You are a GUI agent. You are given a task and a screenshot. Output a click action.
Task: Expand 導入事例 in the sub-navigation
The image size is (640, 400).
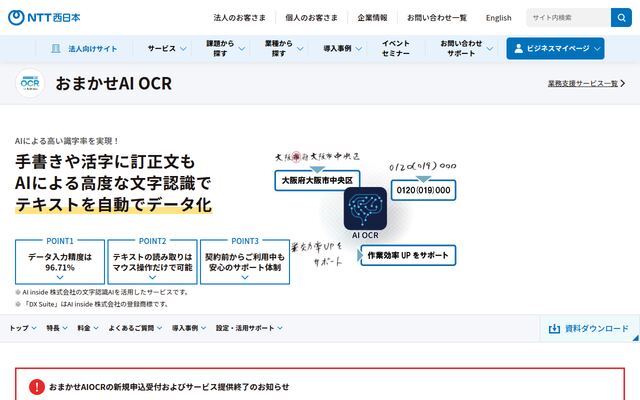point(189,328)
